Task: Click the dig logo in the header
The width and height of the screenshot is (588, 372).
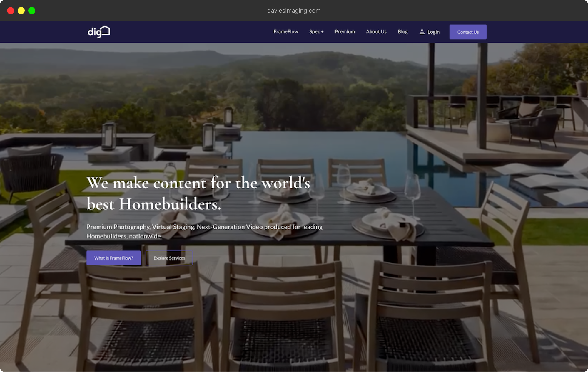Action: pyautogui.click(x=99, y=32)
